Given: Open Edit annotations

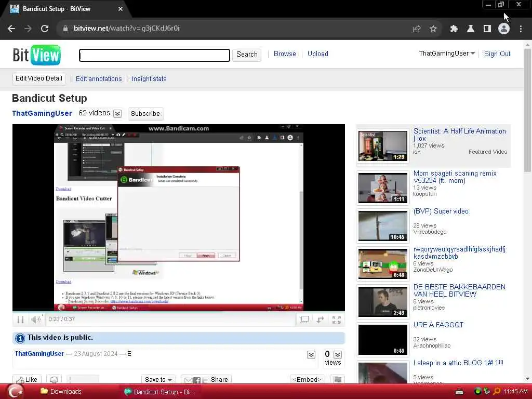Looking at the screenshot, I should 99,79.
